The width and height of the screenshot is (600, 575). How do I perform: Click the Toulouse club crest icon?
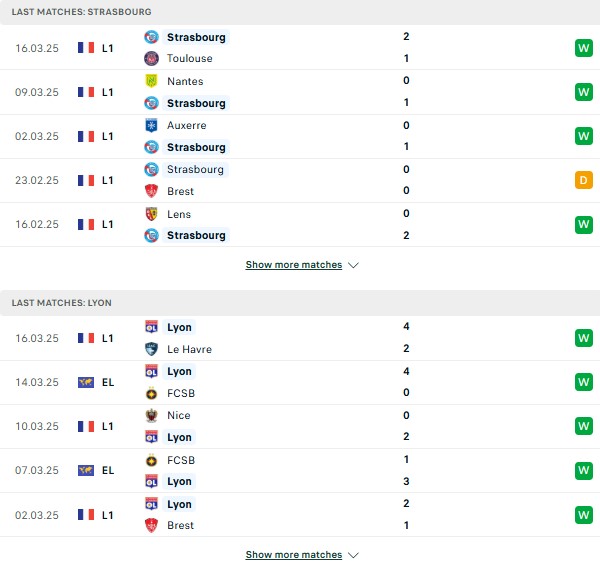(x=152, y=59)
